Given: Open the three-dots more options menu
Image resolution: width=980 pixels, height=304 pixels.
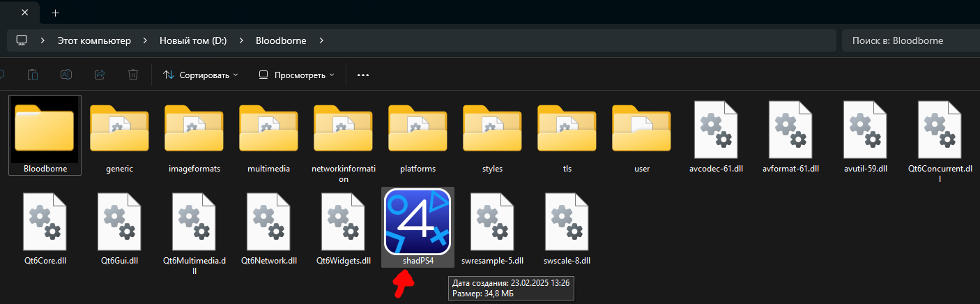Looking at the screenshot, I should coord(362,75).
